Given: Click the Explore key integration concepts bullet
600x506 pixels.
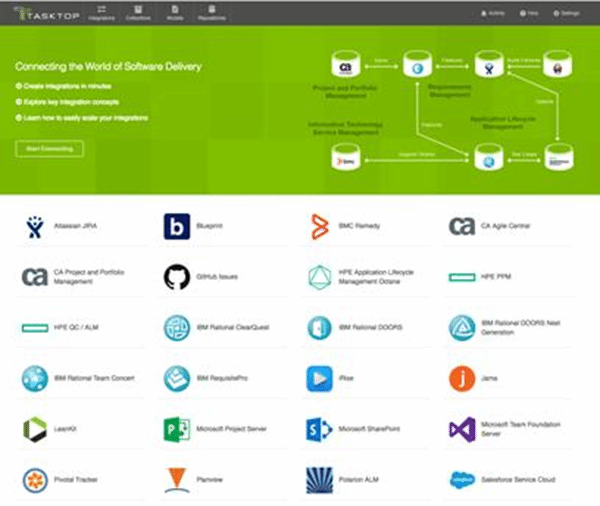Looking at the screenshot, I should coord(67,102).
